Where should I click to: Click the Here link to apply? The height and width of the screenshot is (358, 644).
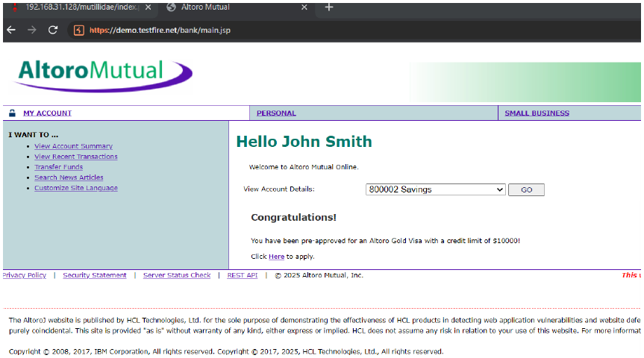coord(276,257)
